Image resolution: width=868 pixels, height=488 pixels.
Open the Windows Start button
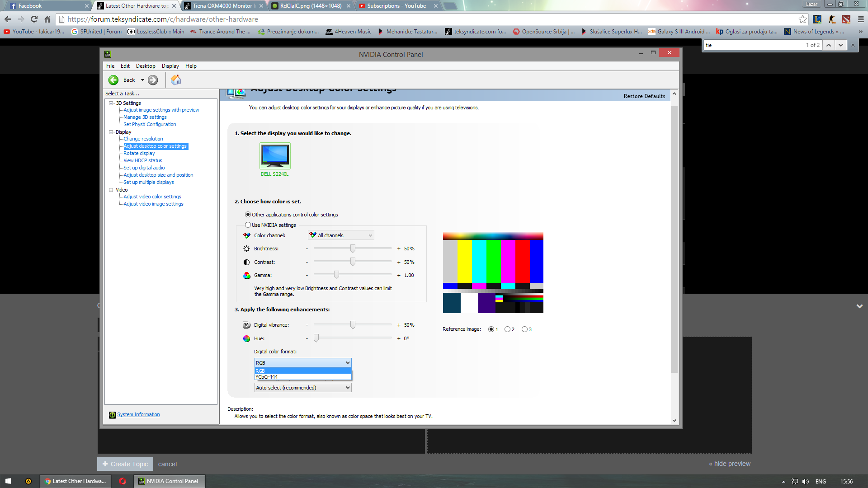coord(8,481)
